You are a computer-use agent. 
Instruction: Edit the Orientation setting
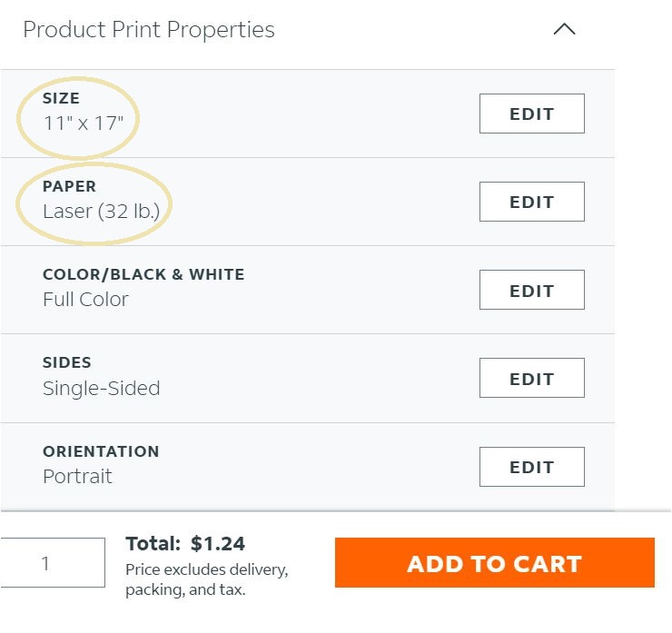[x=531, y=467]
